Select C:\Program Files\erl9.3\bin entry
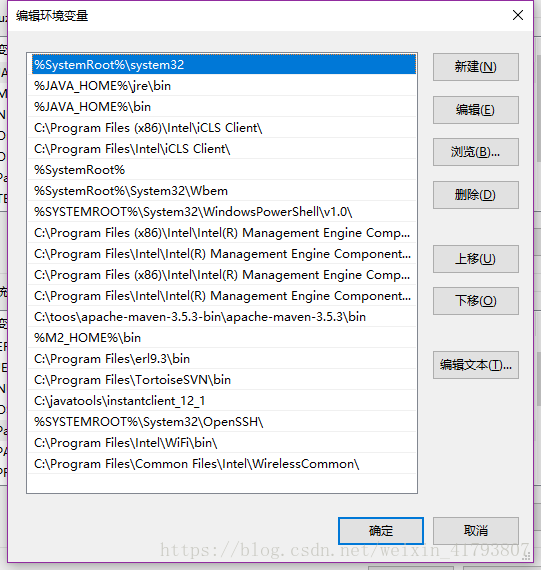 pyautogui.click(x=222, y=359)
